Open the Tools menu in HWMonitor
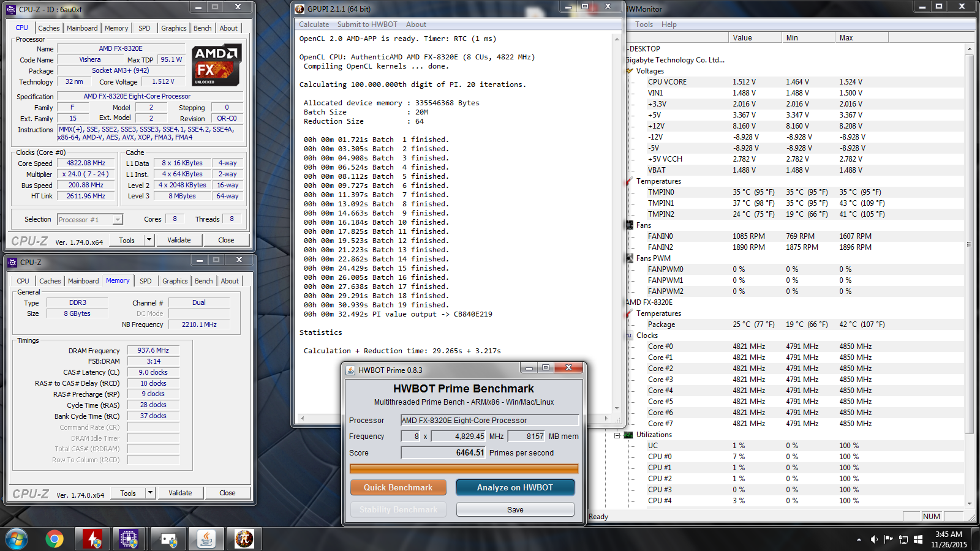980x551 pixels. click(x=644, y=24)
